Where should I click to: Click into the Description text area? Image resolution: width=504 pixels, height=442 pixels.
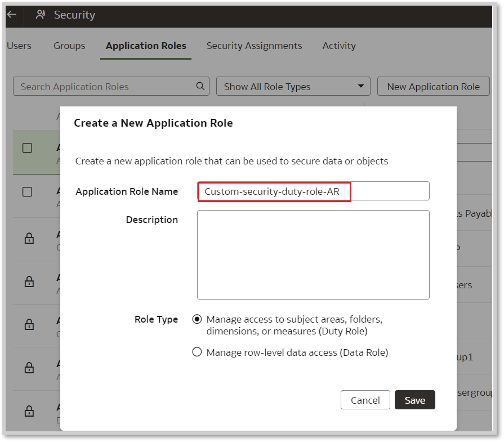[313, 255]
